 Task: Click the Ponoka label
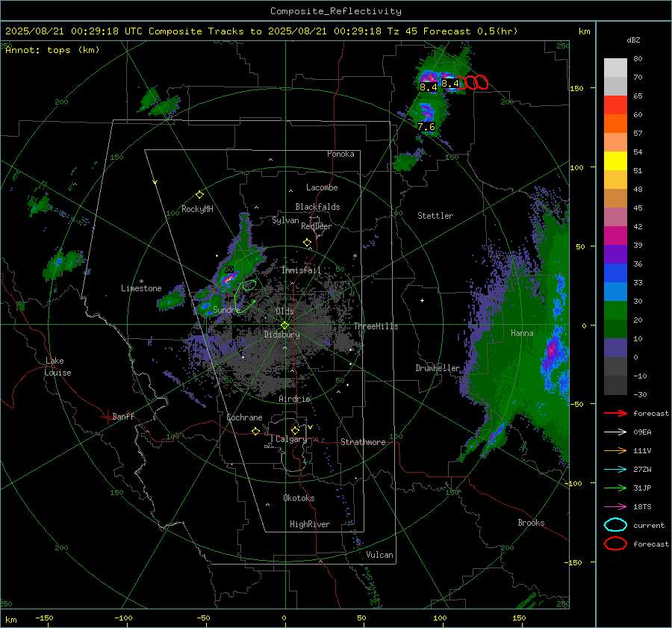tap(340, 154)
